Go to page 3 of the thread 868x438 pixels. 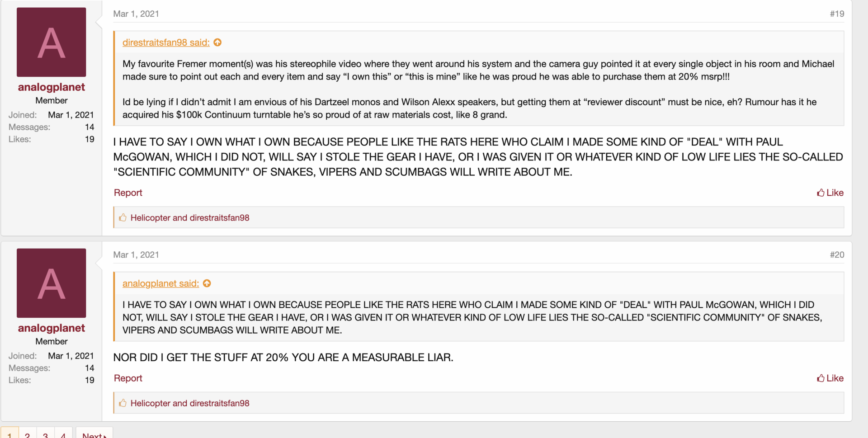pyautogui.click(x=46, y=434)
